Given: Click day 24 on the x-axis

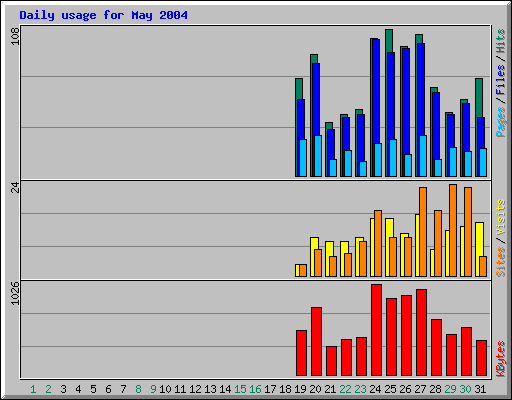Looking at the screenshot, I should [375, 389].
